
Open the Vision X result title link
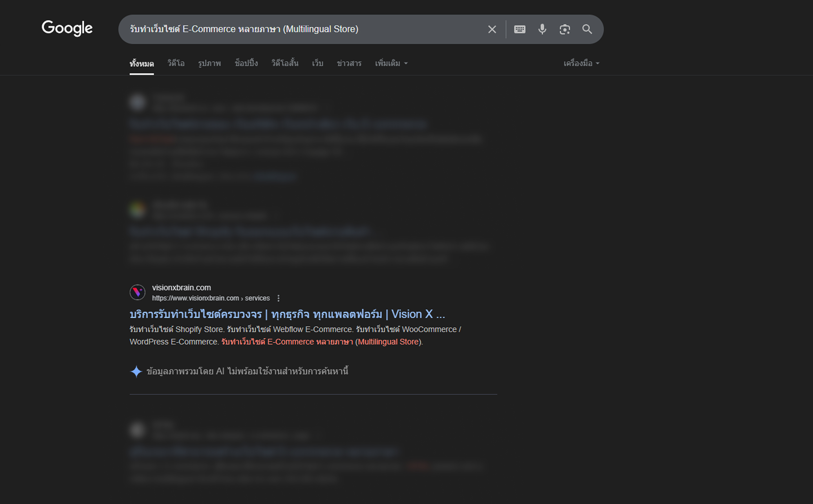pos(287,314)
